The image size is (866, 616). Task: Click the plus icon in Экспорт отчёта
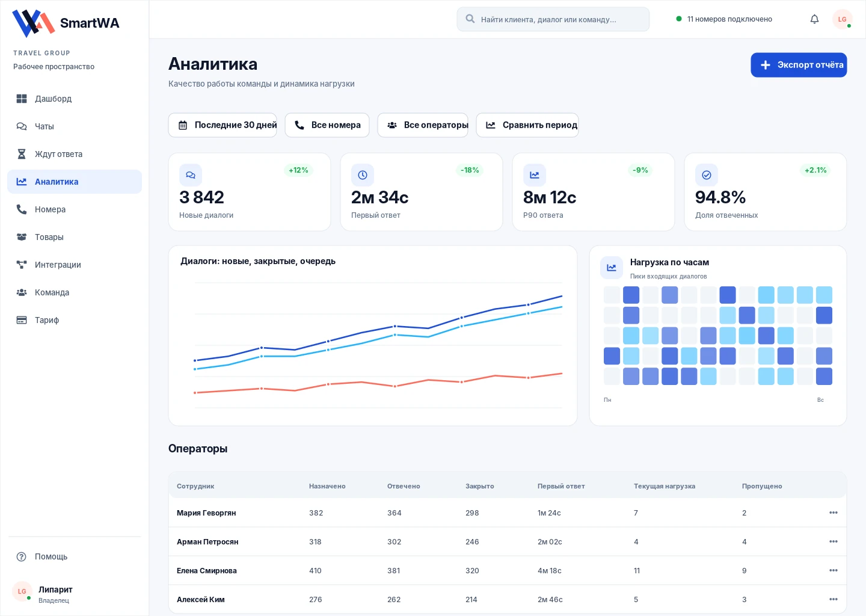point(766,65)
